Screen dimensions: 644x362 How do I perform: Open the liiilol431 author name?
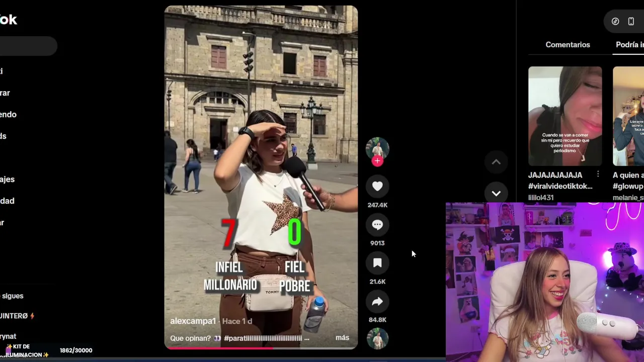(541, 198)
